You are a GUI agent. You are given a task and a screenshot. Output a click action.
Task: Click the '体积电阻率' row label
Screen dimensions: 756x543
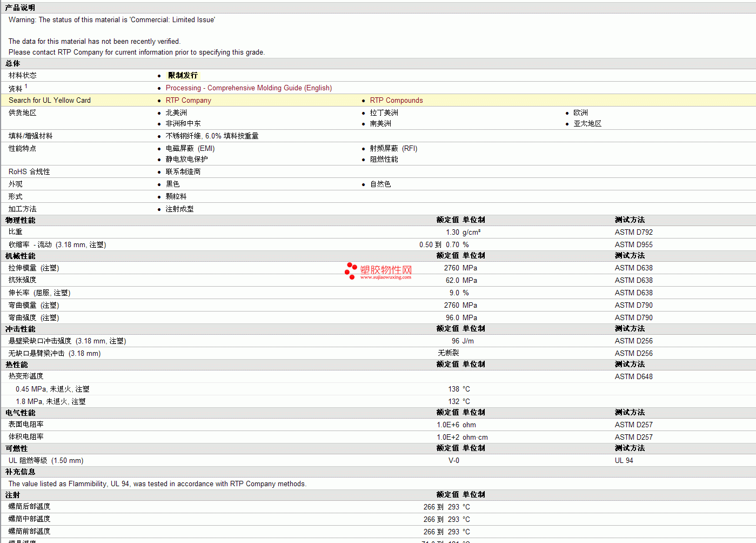(26, 437)
